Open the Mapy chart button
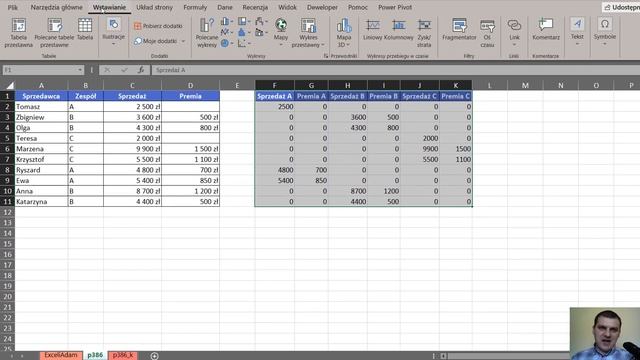This screenshot has width=640, height=360. tap(281, 32)
